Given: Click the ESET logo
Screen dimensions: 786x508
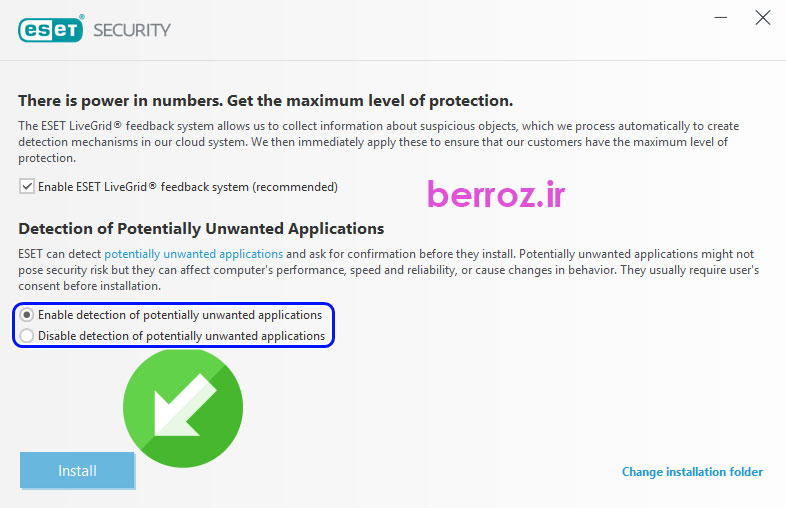Looking at the screenshot, I should pyautogui.click(x=51, y=29).
